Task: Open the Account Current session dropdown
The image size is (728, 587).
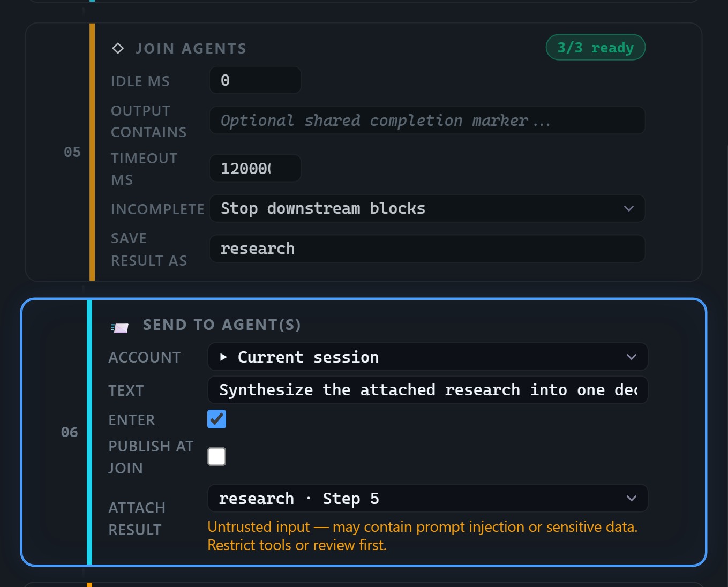Action: (x=427, y=357)
